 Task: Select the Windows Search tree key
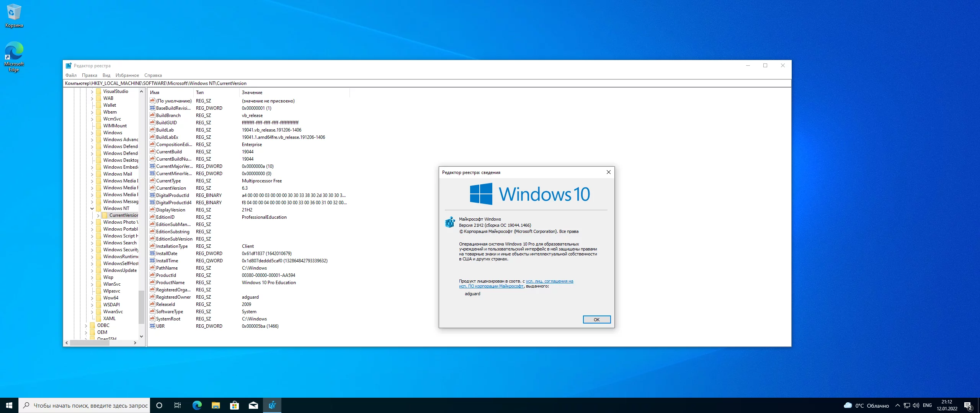[119, 243]
